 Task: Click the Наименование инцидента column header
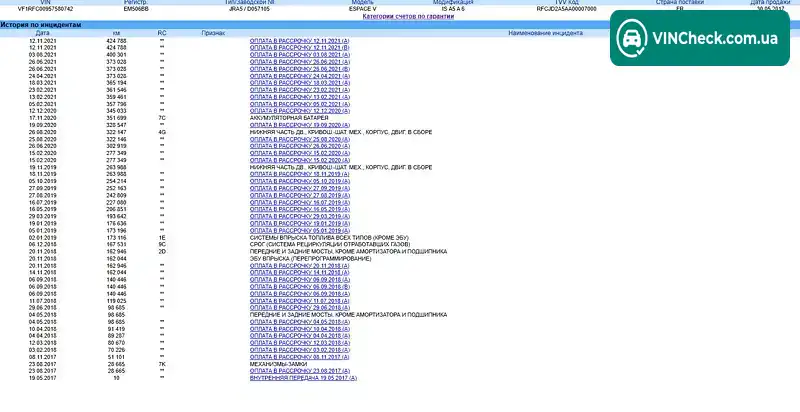pyautogui.click(x=545, y=33)
